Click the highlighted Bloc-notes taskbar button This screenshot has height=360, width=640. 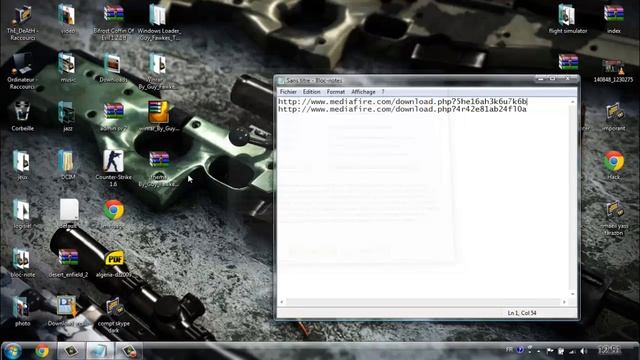pos(99,351)
